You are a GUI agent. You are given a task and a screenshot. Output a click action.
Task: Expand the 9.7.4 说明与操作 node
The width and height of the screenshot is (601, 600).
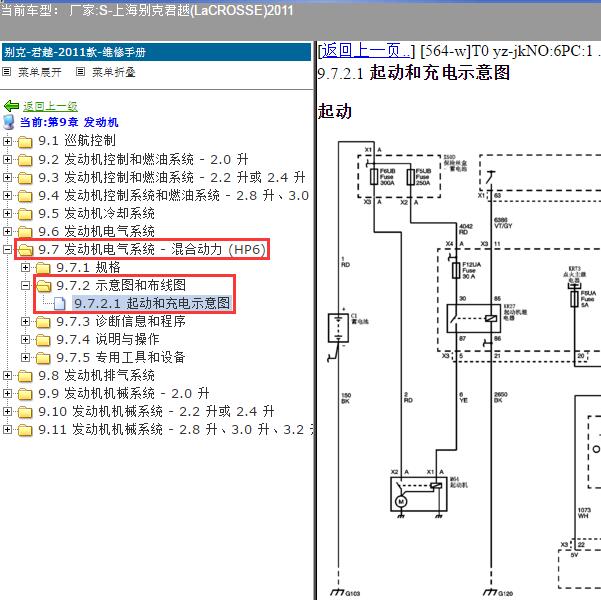click(x=25, y=339)
